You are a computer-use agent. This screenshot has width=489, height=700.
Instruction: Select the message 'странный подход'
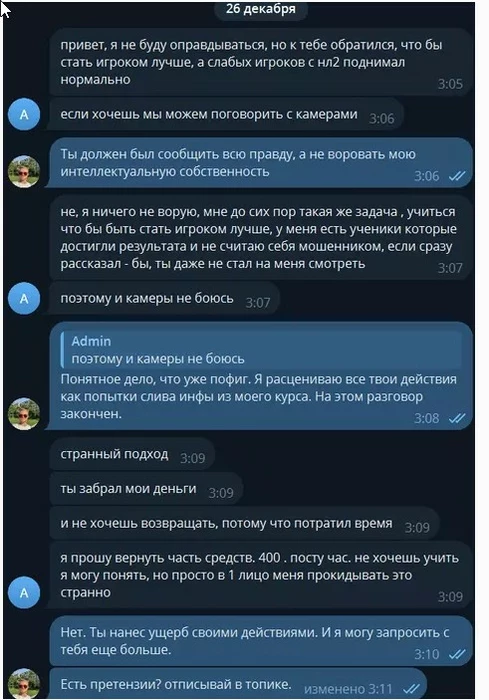tap(132, 454)
